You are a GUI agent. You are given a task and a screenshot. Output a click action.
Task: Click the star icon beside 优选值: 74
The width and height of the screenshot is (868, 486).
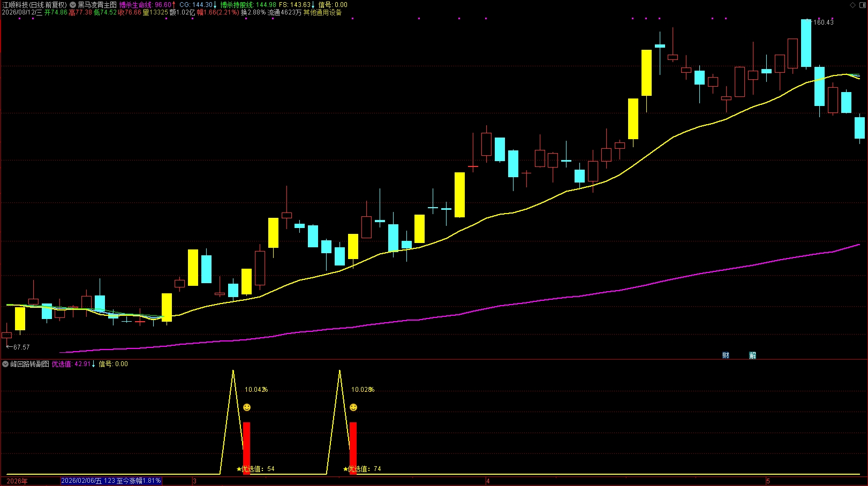click(346, 469)
